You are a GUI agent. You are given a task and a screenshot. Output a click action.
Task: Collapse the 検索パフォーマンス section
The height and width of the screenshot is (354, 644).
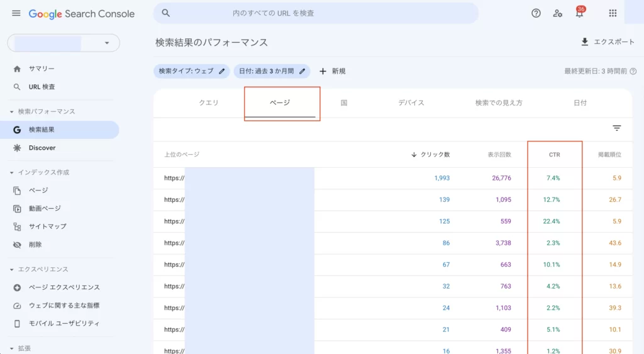(11, 112)
